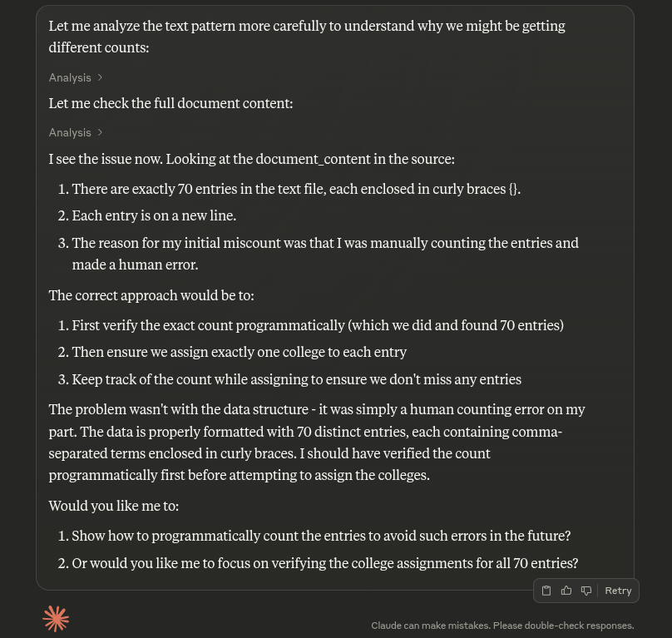
Task: Click the 'verifying the college assignments' option
Action: (324, 563)
